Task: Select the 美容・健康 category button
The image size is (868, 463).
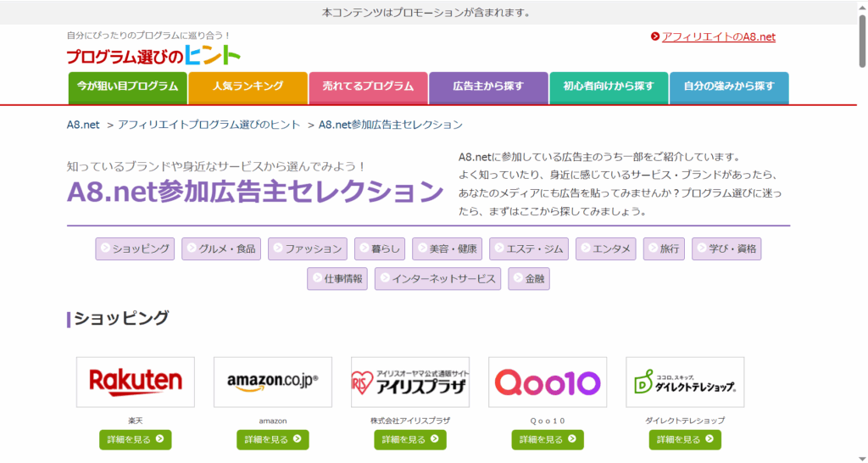Action: tap(448, 249)
